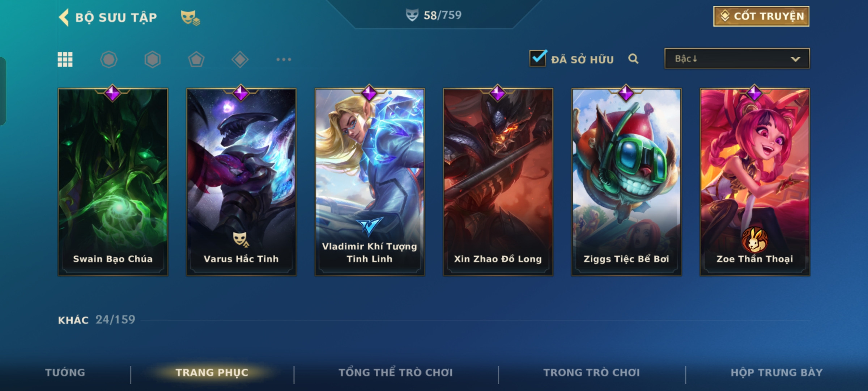
Task: Open the Bậc sort dropdown
Action: pos(737,59)
